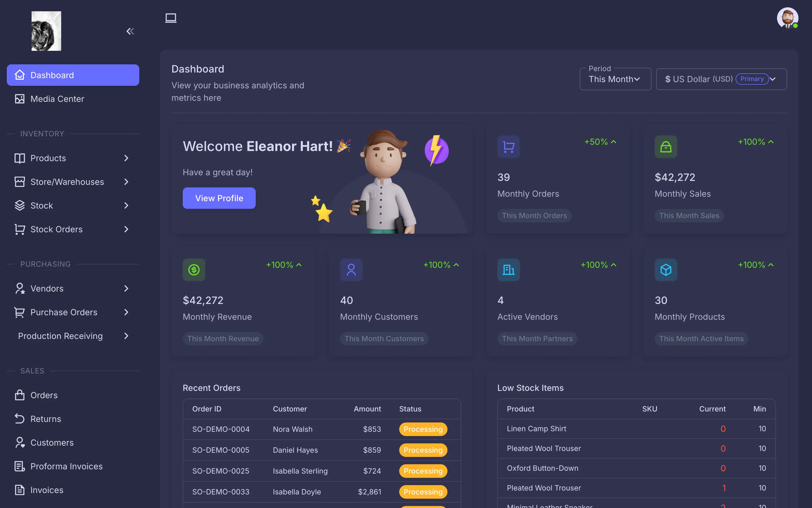Click the Proforma Invoices document icon
Viewport: 812px width, 508px height.
(20, 466)
